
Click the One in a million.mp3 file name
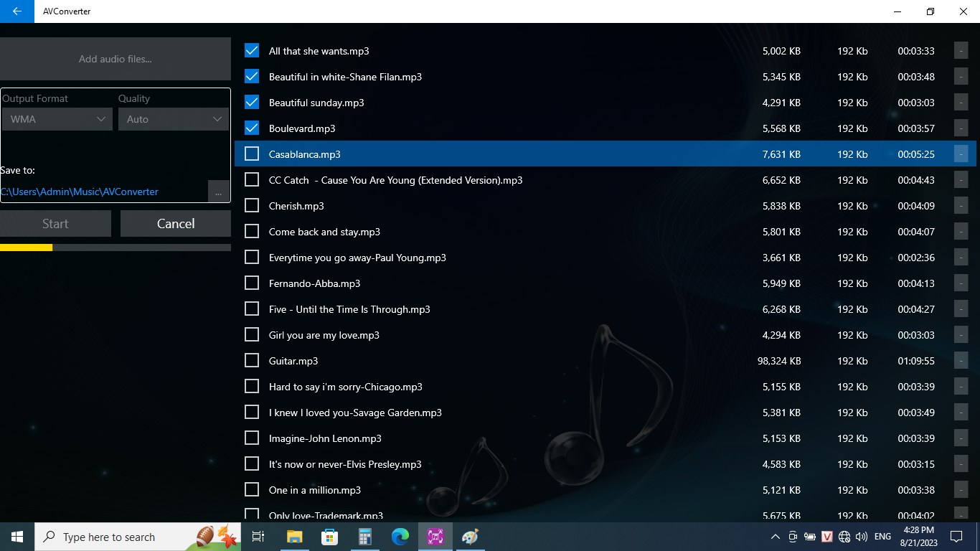(315, 490)
